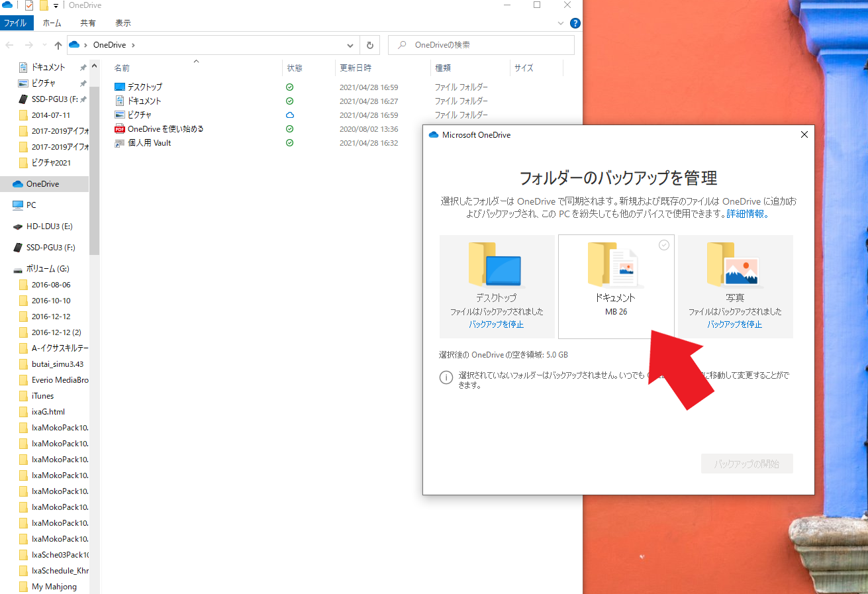
Task: Go back with the Back arrow in Explorer
Action: click(x=9, y=45)
